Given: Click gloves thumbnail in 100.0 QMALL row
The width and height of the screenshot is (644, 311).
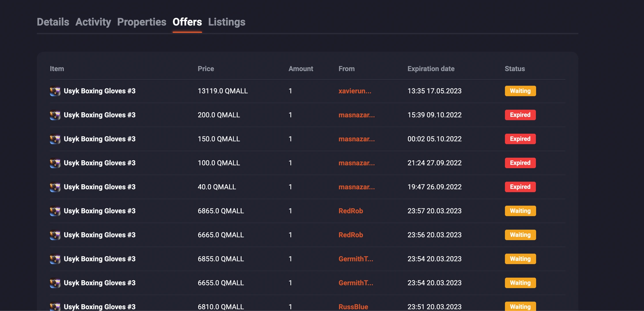Looking at the screenshot, I should point(55,163).
